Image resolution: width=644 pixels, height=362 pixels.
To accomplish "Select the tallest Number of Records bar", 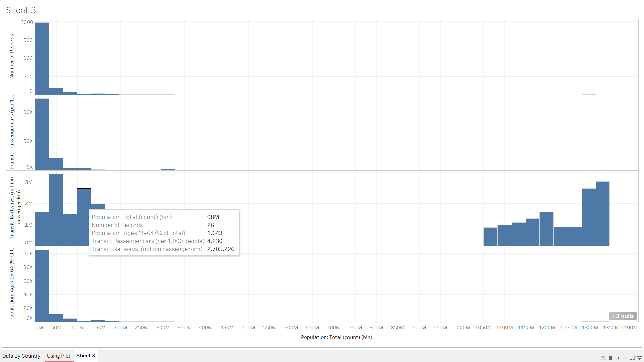I will (x=42, y=58).
